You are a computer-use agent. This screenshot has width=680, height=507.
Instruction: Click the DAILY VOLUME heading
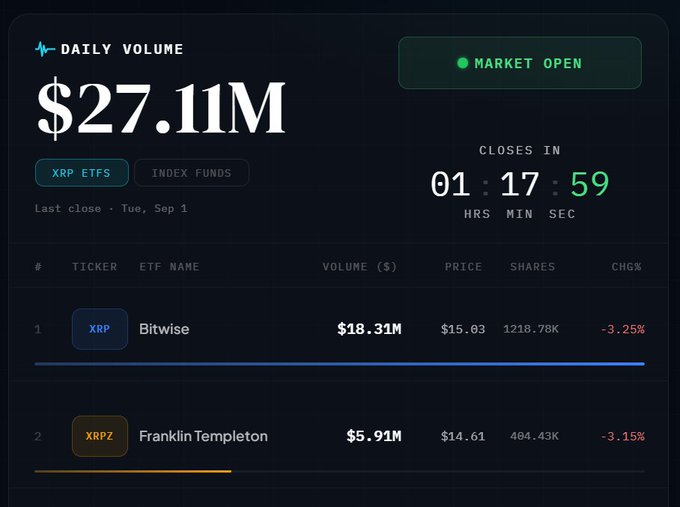click(122, 49)
